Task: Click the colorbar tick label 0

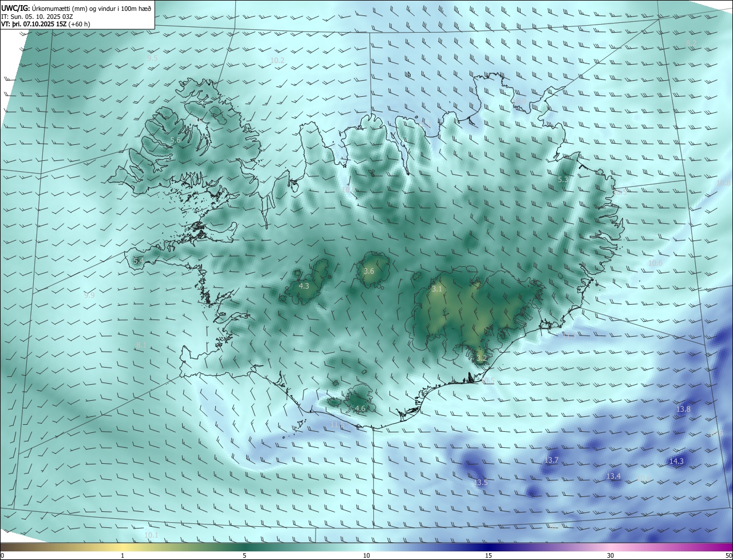Action: coord(2,555)
